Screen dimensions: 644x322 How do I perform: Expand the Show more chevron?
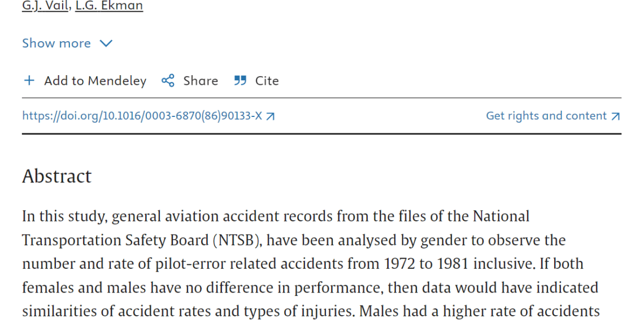click(x=106, y=43)
